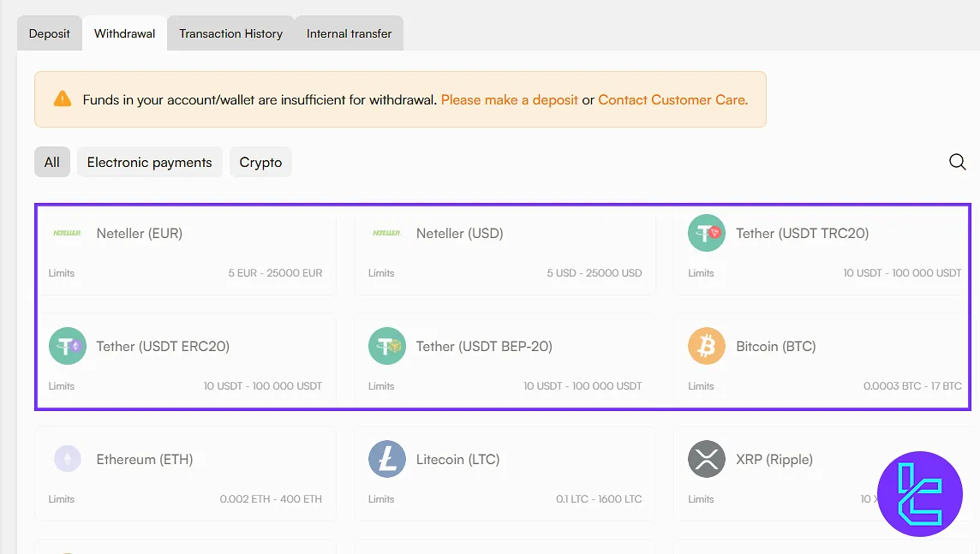Click the XRP Ripple logo icon
This screenshot has width=980, height=554.
707,459
